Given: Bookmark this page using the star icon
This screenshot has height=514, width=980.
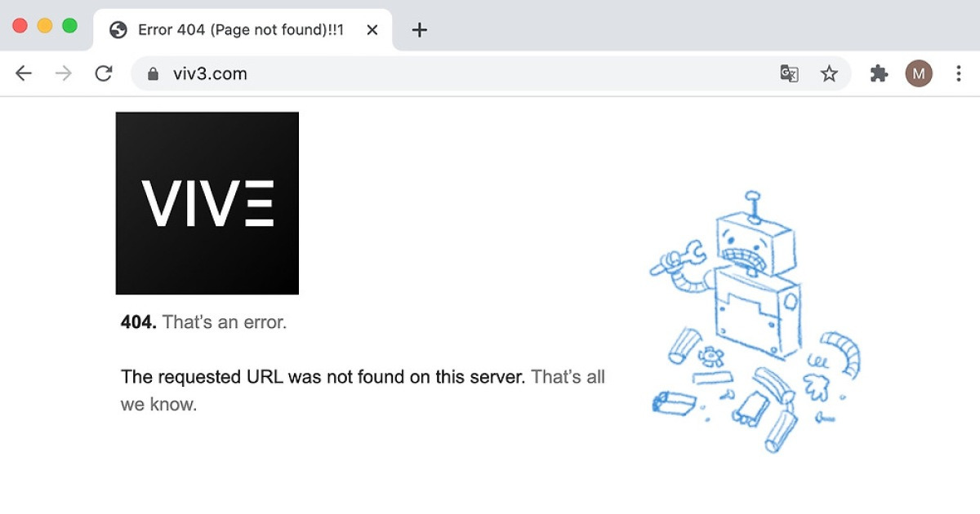Looking at the screenshot, I should (830, 73).
